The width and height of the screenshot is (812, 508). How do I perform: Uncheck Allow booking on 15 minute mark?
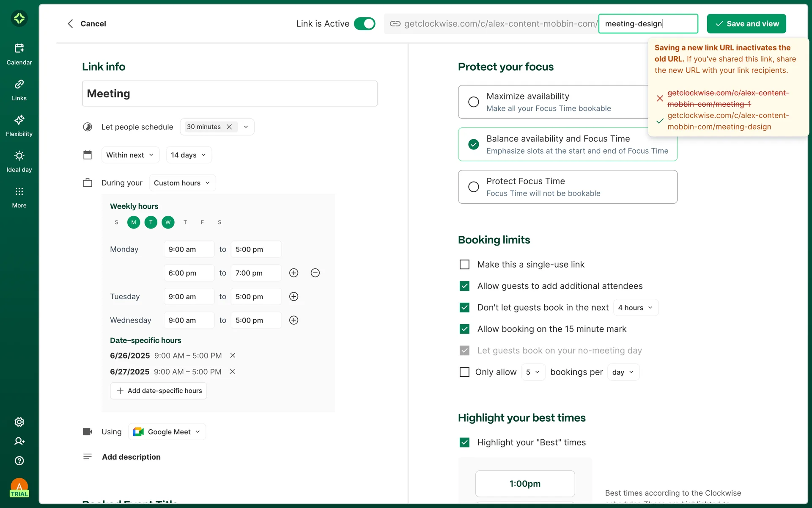point(464,329)
